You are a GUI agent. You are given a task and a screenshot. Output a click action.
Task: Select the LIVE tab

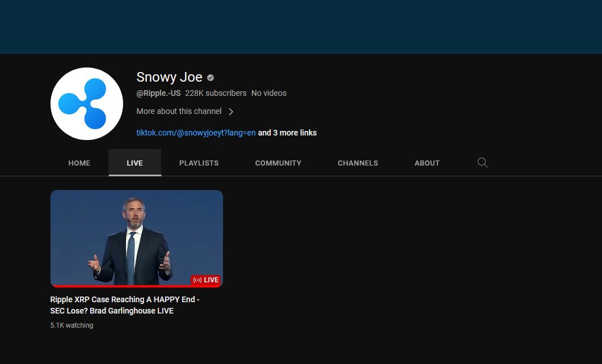point(135,163)
